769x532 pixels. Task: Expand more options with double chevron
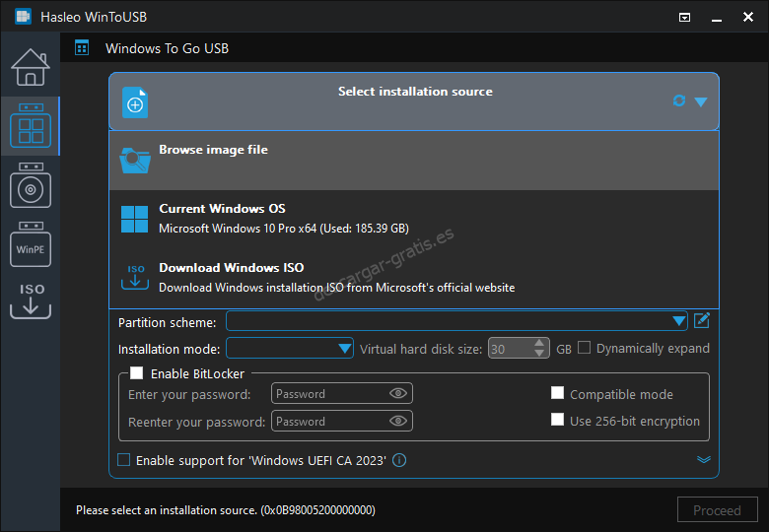(704, 459)
